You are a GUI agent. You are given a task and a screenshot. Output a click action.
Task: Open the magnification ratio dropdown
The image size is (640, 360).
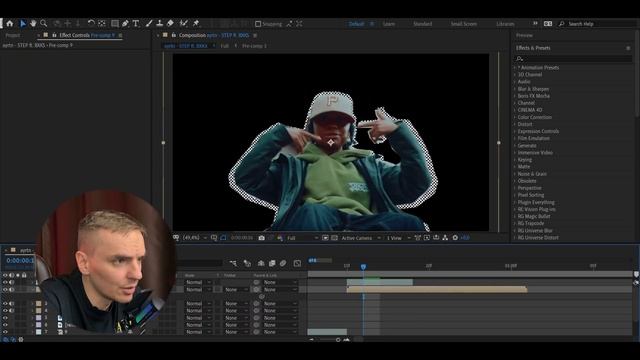[194, 238]
